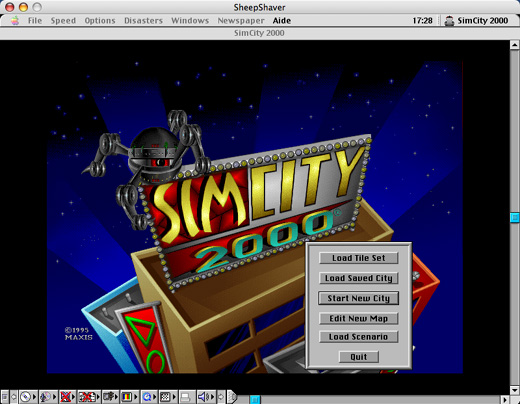The height and width of the screenshot is (404, 520).
Task: Expand the AppleTalk module arrow
Action: click(73, 397)
